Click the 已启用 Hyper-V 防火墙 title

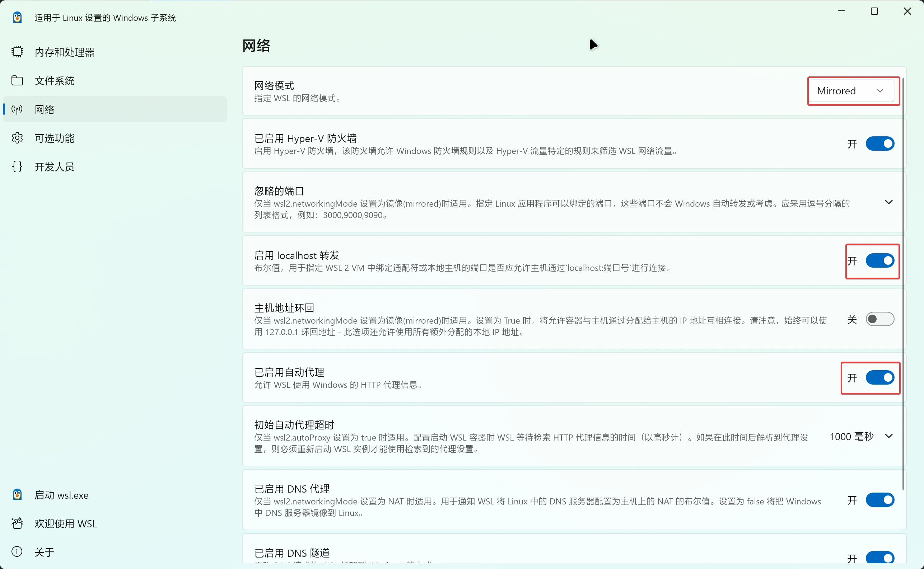tap(305, 138)
